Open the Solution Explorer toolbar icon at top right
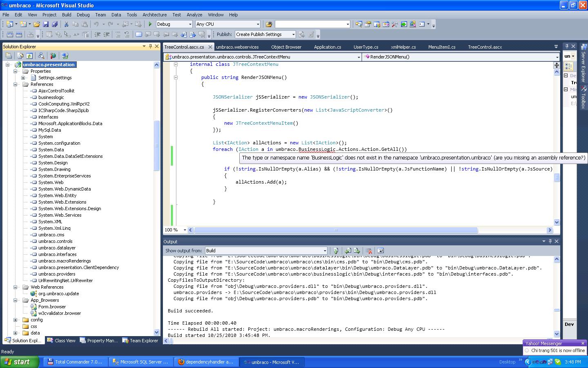The height and width of the screenshot is (368, 588). click(359, 24)
